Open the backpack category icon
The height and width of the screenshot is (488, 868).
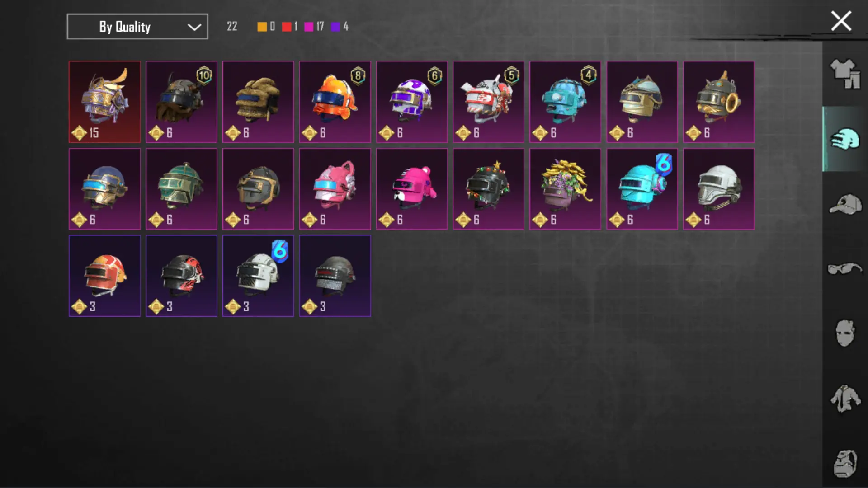pyautogui.click(x=844, y=464)
